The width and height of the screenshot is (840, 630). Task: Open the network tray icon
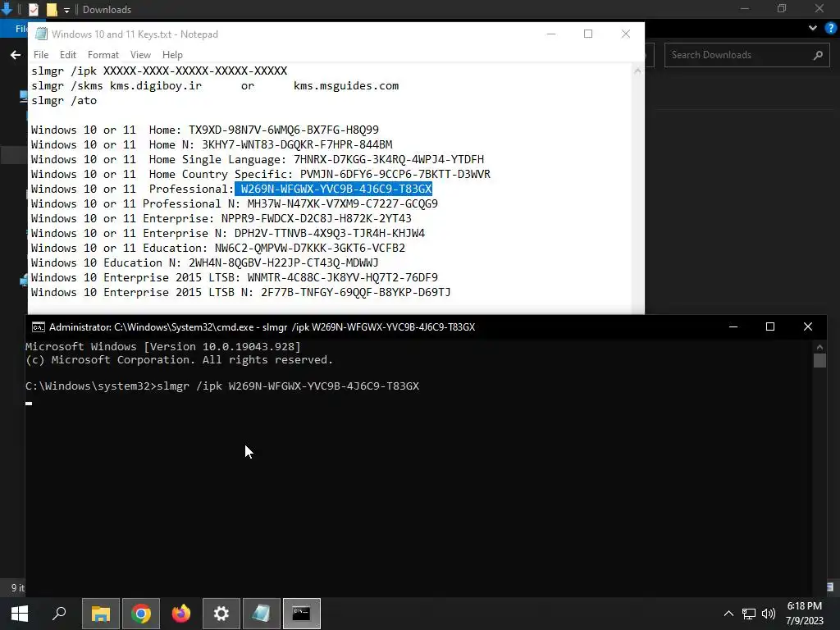[748, 614]
